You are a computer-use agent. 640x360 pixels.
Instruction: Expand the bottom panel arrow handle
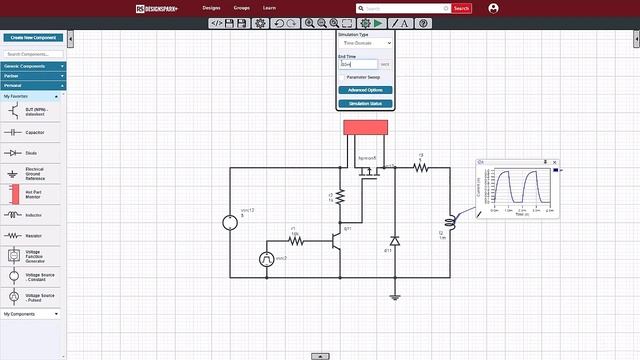pyautogui.click(x=320, y=356)
